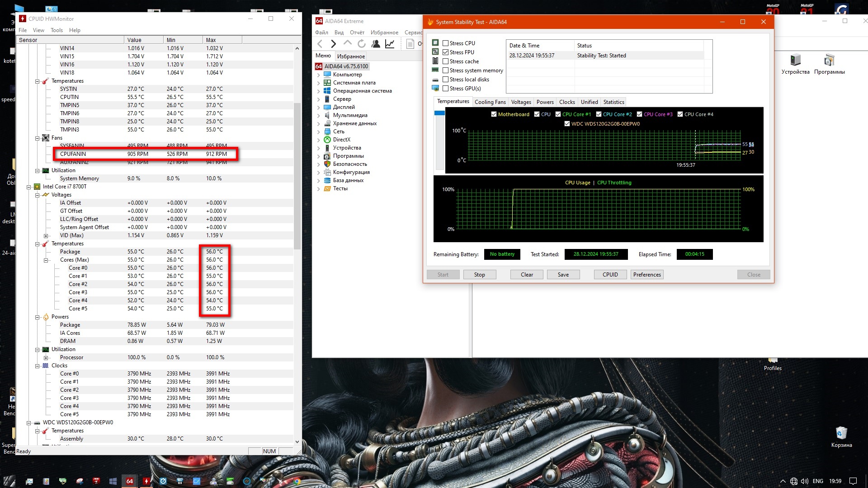Image resolution: width=868 pixels, height=488 pixels.
Task: Click the user profile icon in AIDA64 toolbar
Action: point(376,43)
